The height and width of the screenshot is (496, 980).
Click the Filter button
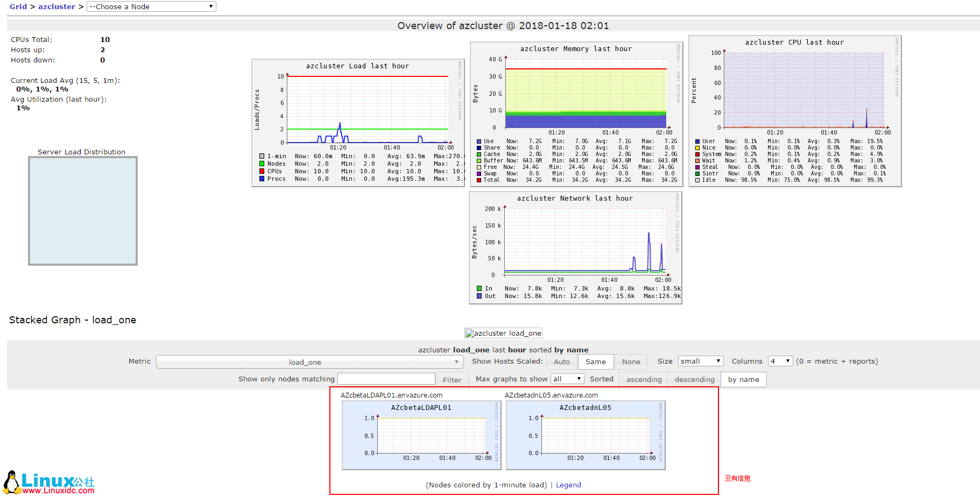[x=452, y=379]
